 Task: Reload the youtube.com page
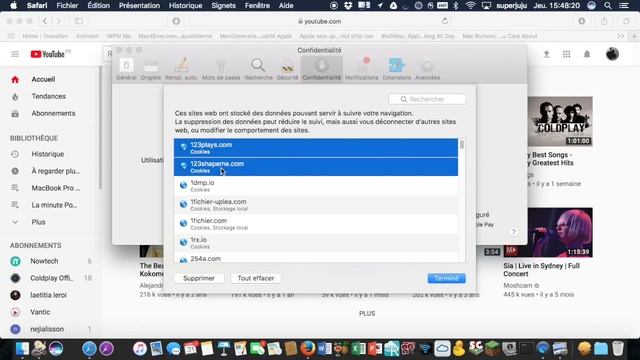[445, 21]
